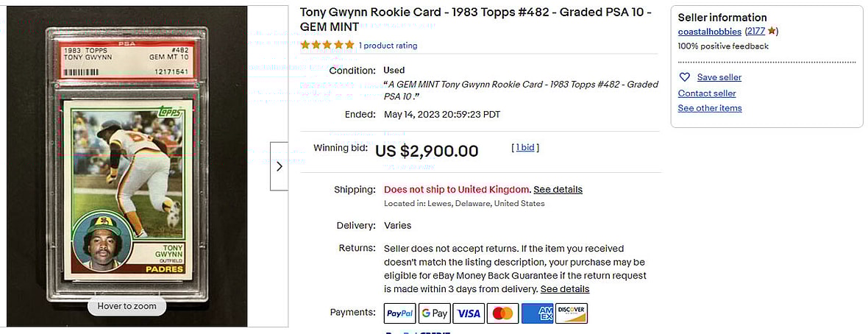Click Save seller link
Viewport: 868px width, 334px height.
(719, 77)
